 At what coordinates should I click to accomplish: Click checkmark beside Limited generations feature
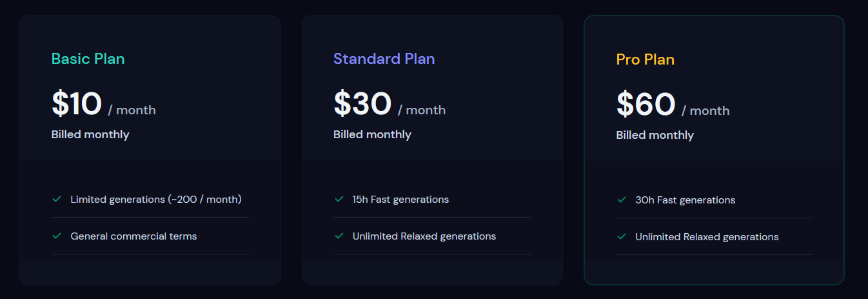pos(57,199)
